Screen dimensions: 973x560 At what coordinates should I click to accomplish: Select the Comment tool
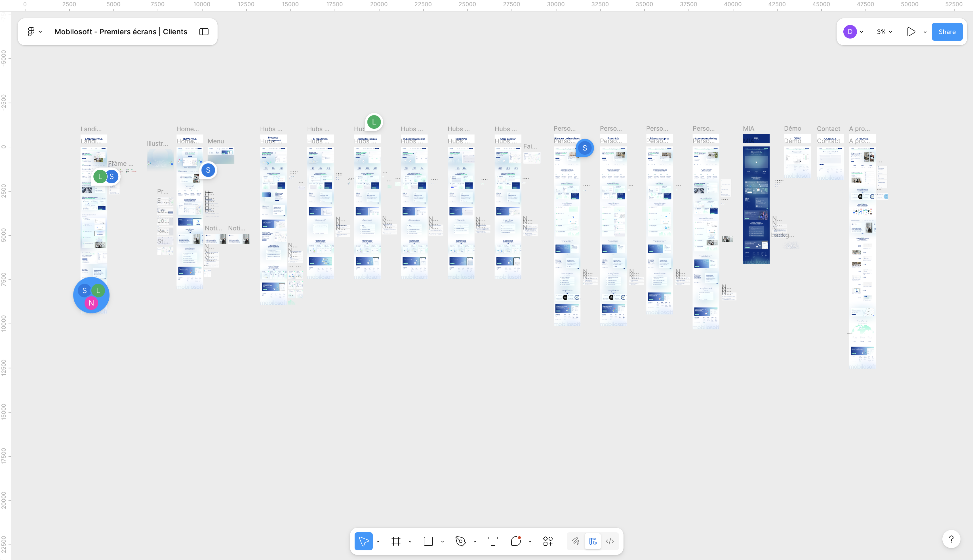coord(516,541)
